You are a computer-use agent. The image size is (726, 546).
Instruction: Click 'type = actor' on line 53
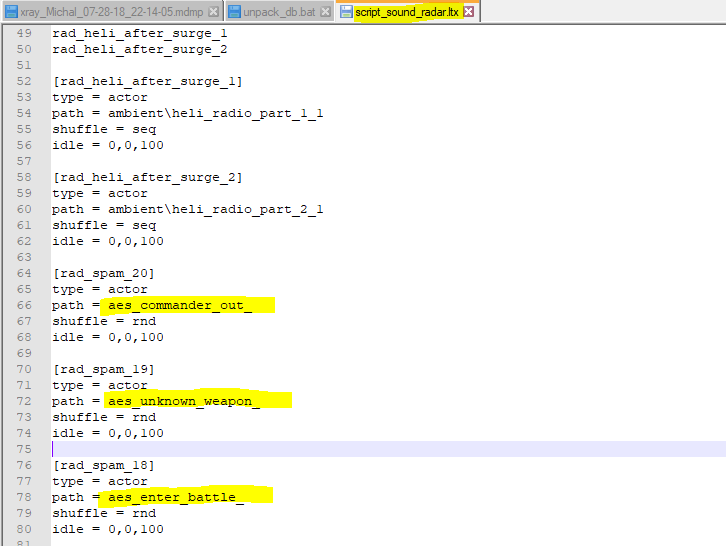coord(100,98)
